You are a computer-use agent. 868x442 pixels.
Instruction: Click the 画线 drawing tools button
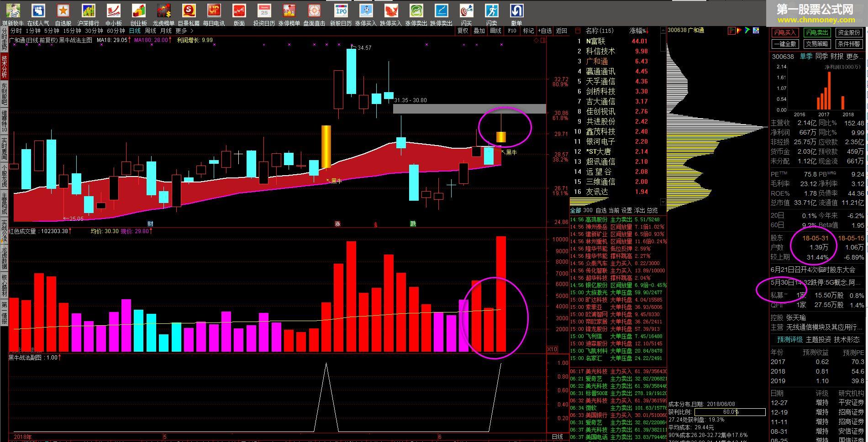pos(495,31)
